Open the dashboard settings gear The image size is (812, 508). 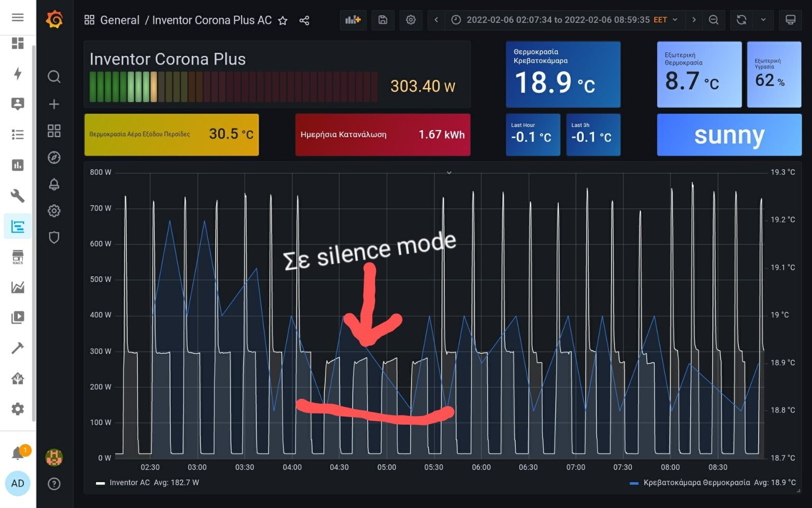point(411,20)
